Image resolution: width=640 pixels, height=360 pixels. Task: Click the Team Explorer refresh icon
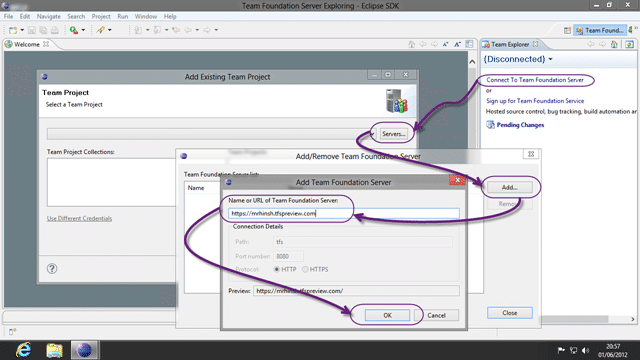click(x=629, y=44)
